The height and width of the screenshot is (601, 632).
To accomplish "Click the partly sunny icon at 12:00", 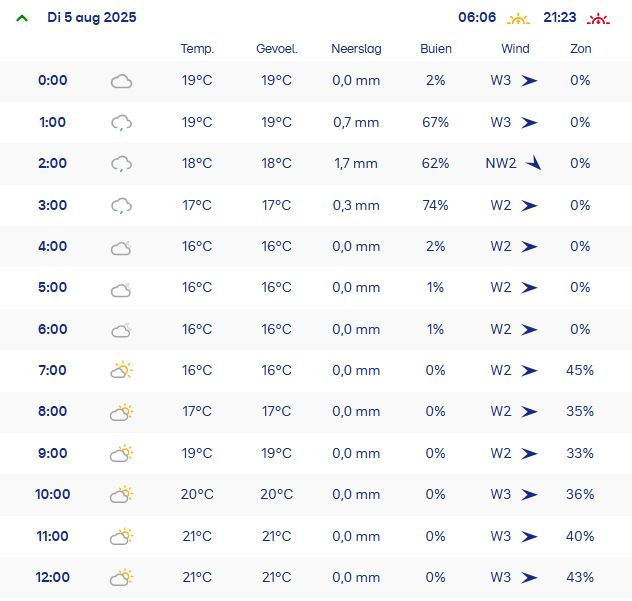I will 121,578.
